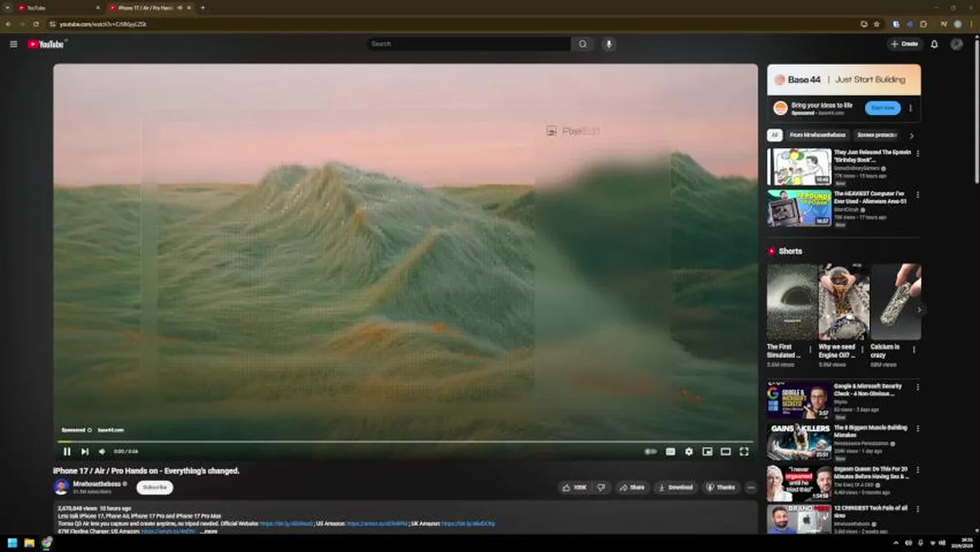Screen dimensions: 980x552
Task: Like the video with the thumbs-up button
Action: (574, 488)
